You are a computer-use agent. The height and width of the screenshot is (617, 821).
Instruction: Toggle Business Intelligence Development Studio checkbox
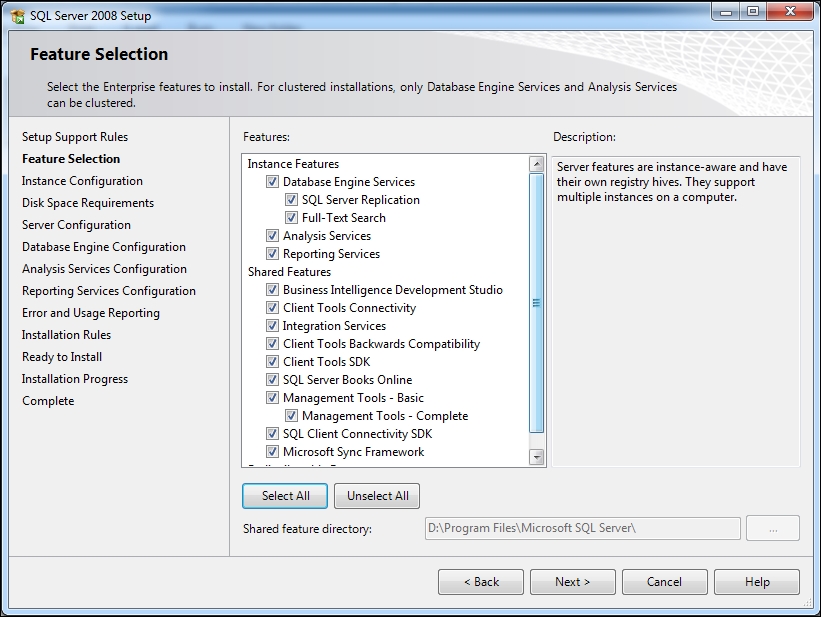coord(272,290)
